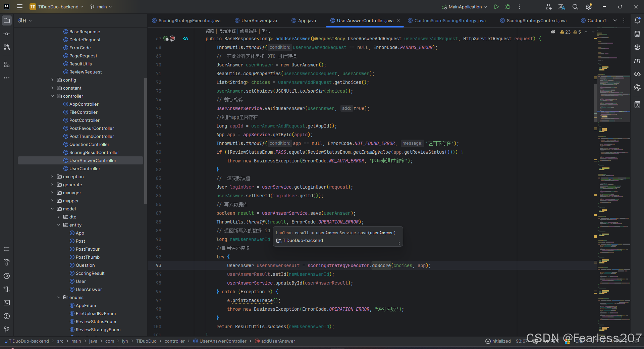Expand the mapper folder
Viewport: 644px width, 349px height.
[52, 201]
